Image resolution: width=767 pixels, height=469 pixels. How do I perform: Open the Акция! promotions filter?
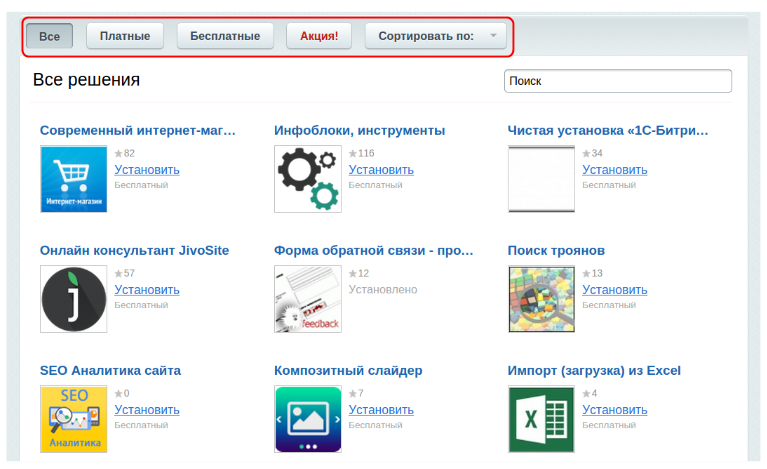(x=319, y=36)
